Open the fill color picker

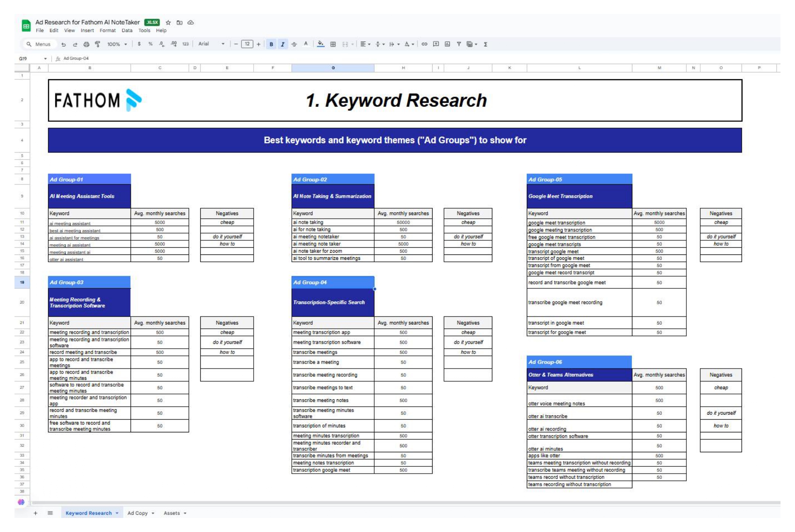pyautogui.click(x=321, y=44)
